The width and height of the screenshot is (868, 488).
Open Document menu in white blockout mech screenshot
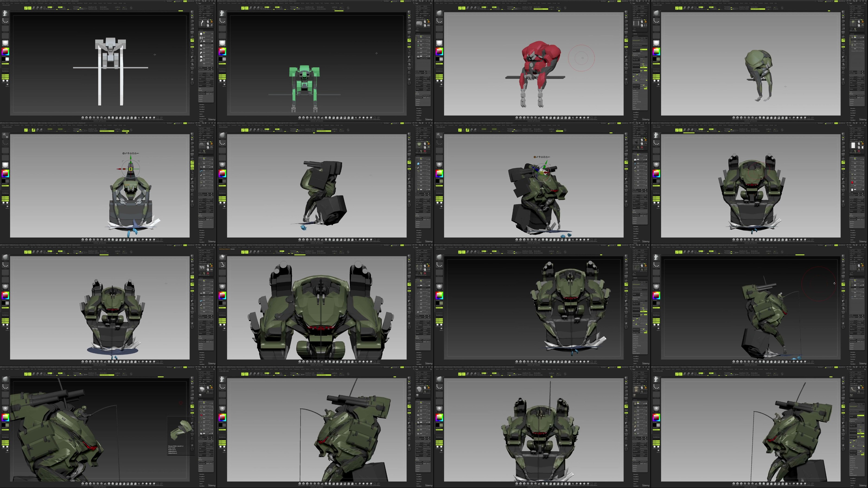17,3
